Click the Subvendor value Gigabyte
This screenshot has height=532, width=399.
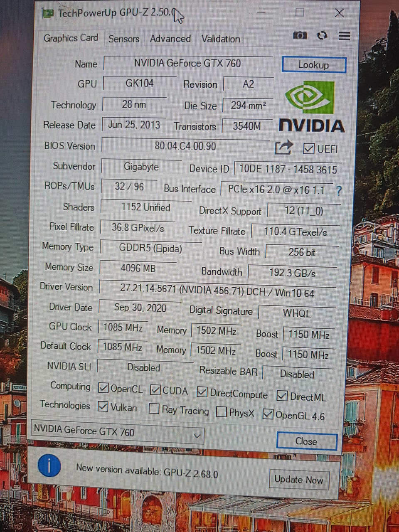click(141, 167)
